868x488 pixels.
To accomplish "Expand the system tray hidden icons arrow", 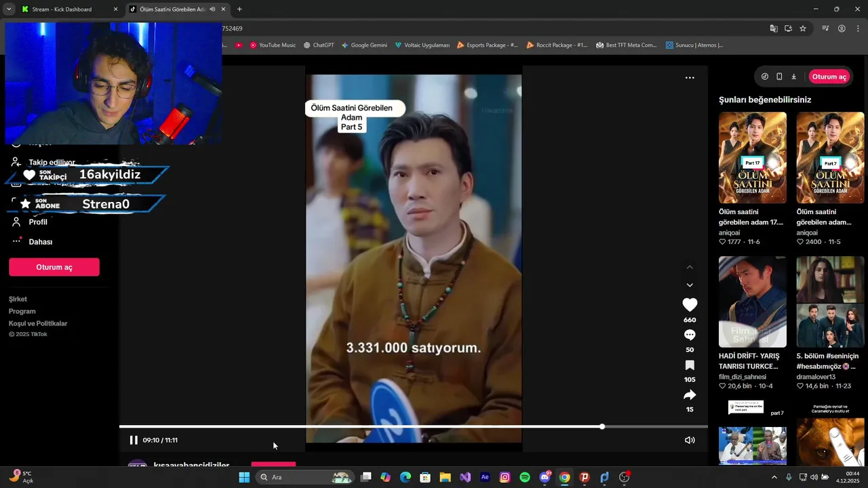I will (774, 477).
